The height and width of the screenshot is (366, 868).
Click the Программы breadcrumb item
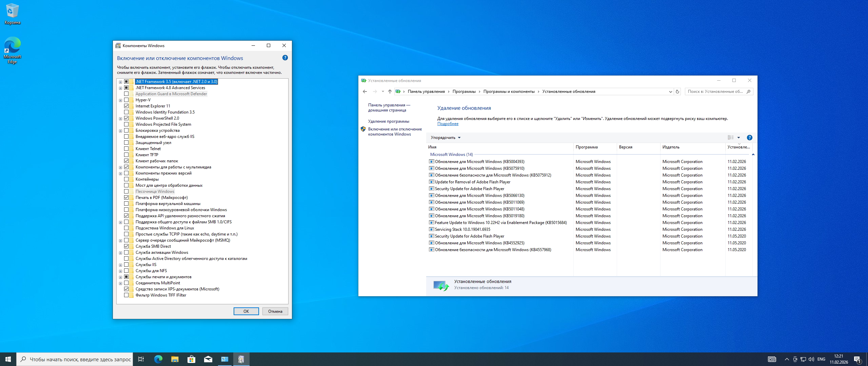463,91
